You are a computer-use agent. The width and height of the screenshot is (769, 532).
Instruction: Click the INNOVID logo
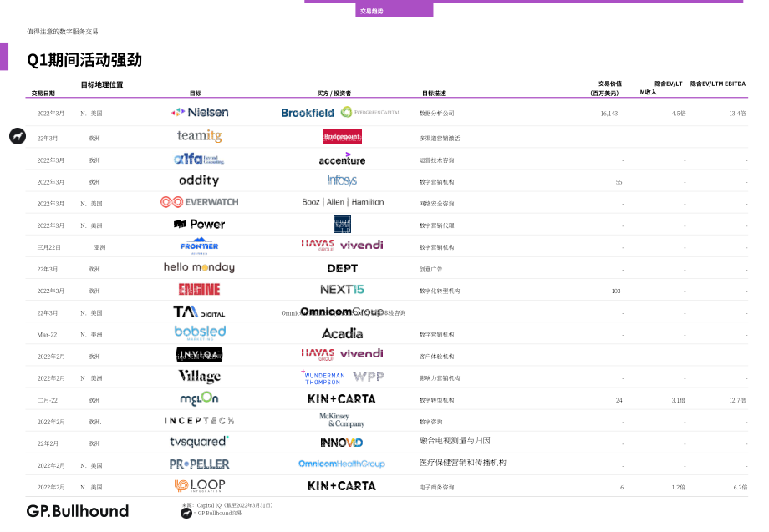(342, 443)
